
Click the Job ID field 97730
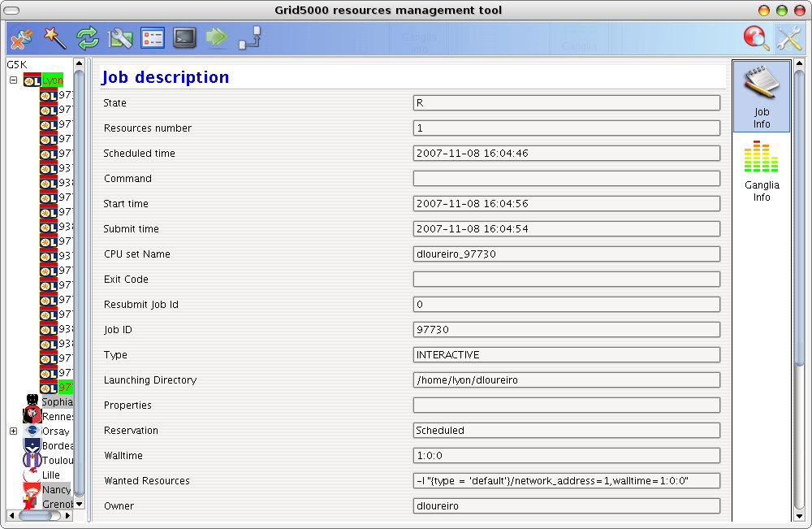pos(567,330)
